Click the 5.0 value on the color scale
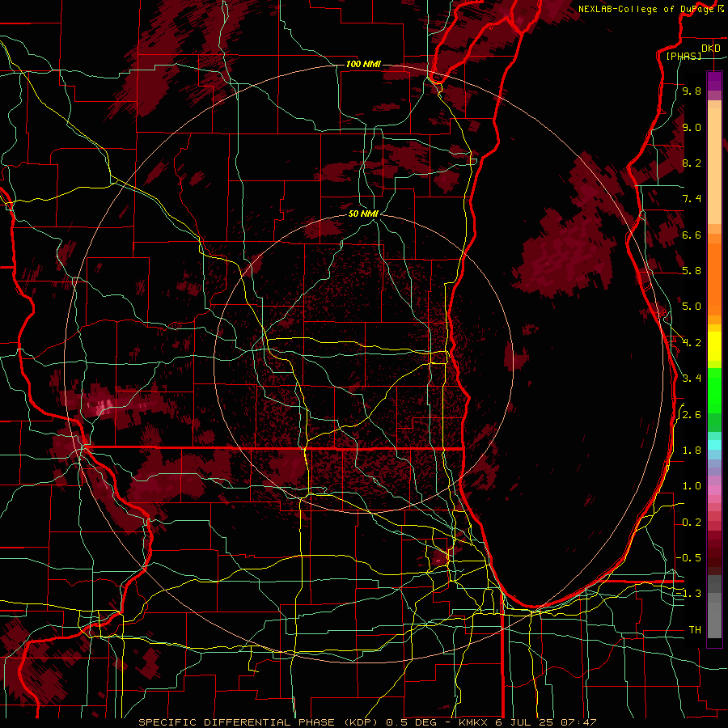728x728 pixels. pyautogui.click(x=692, y=307)
